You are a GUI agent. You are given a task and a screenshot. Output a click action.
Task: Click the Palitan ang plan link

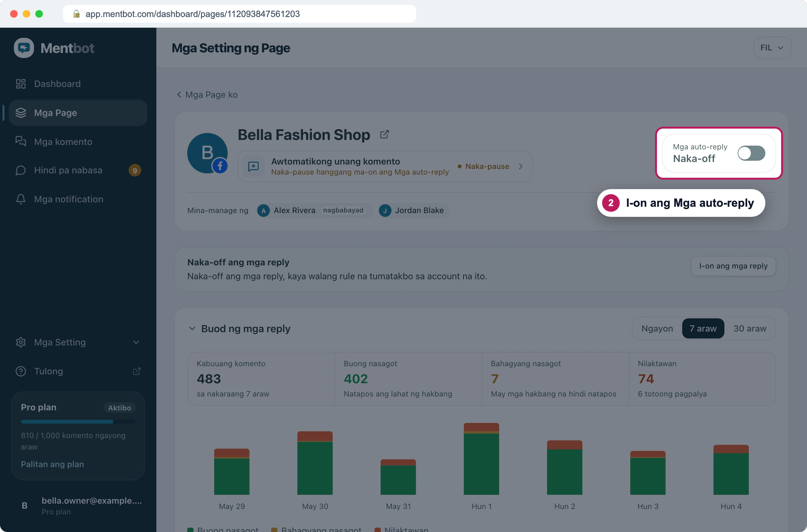(x=52, y=464)
